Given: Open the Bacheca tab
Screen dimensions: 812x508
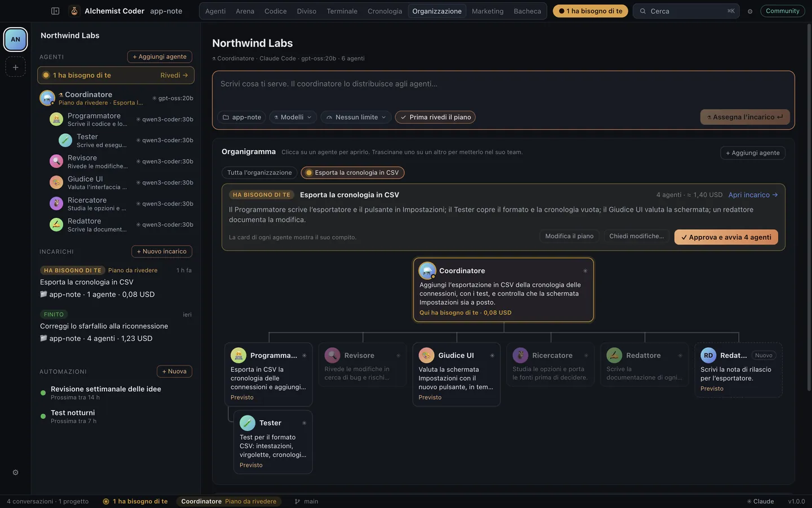Looking at the screenshot, I should 527,11.
